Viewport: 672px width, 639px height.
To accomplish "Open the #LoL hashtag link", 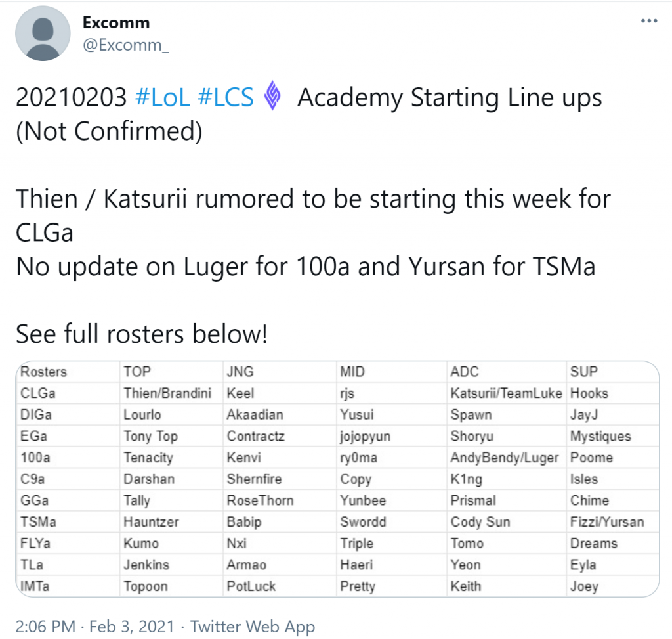I will coord(163,97).
